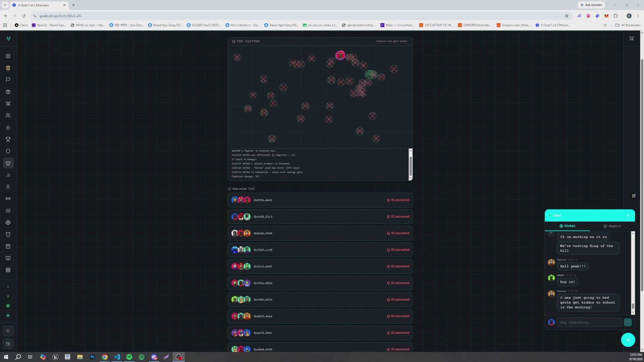Switch to the Support chat tab
This screenshot has width=644, height=362.
[x=612, y=226]
